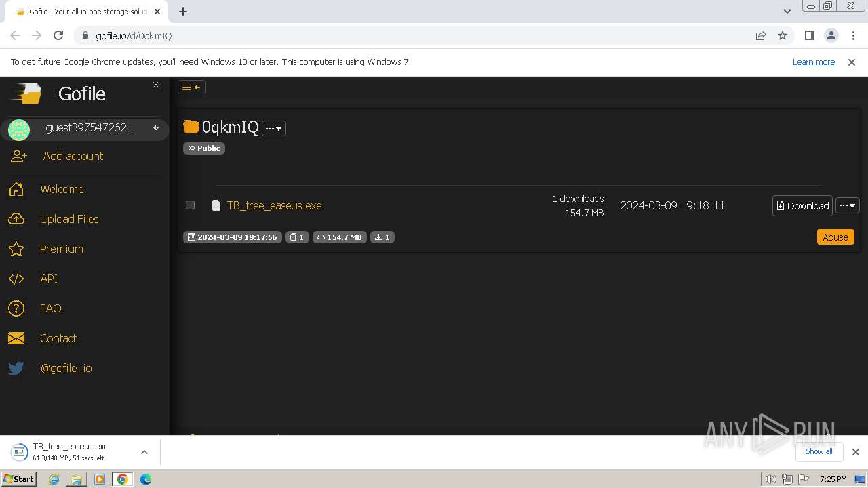
Task: Open the TB_free_easeus.exe file link
Action: [274, 205]
